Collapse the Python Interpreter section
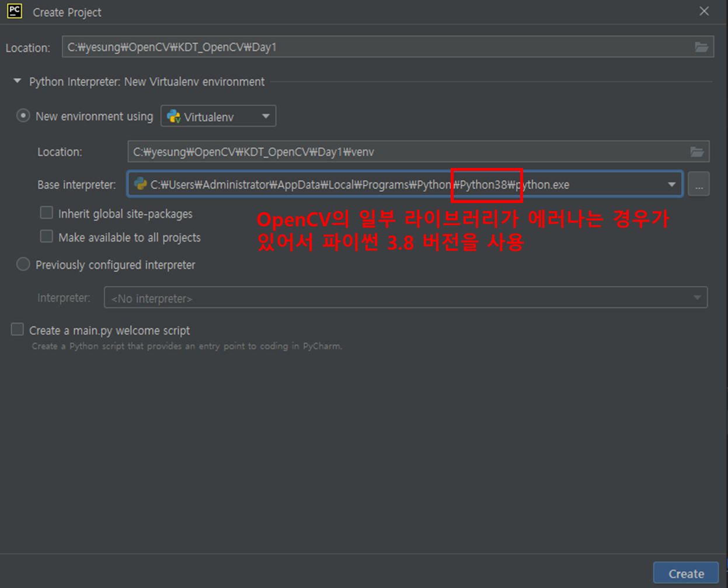Viewport: 728px width, 588px height. (18, 82)
